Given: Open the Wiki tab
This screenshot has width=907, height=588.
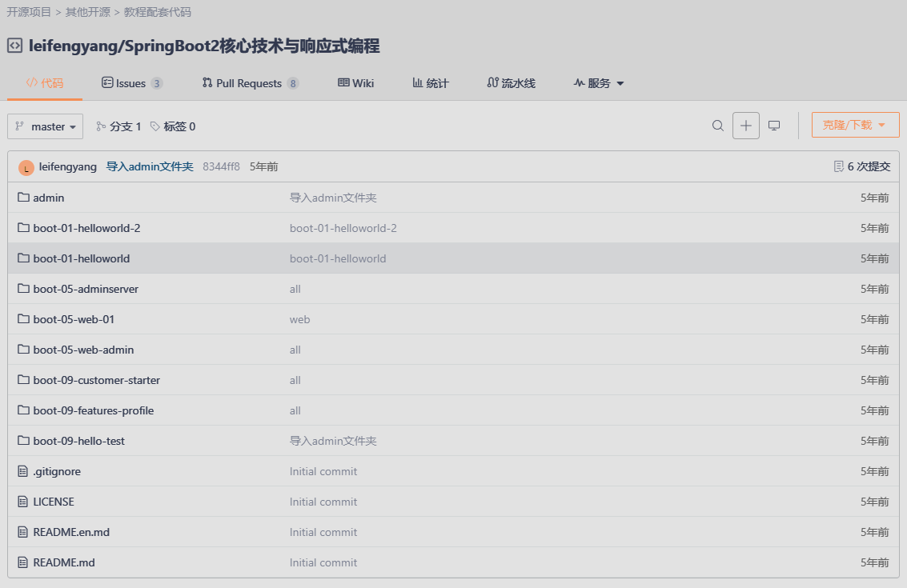Looking at the screenshot, I should [355, 83].
